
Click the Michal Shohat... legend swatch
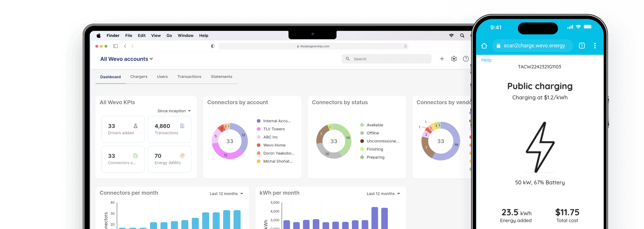point(259,161)
